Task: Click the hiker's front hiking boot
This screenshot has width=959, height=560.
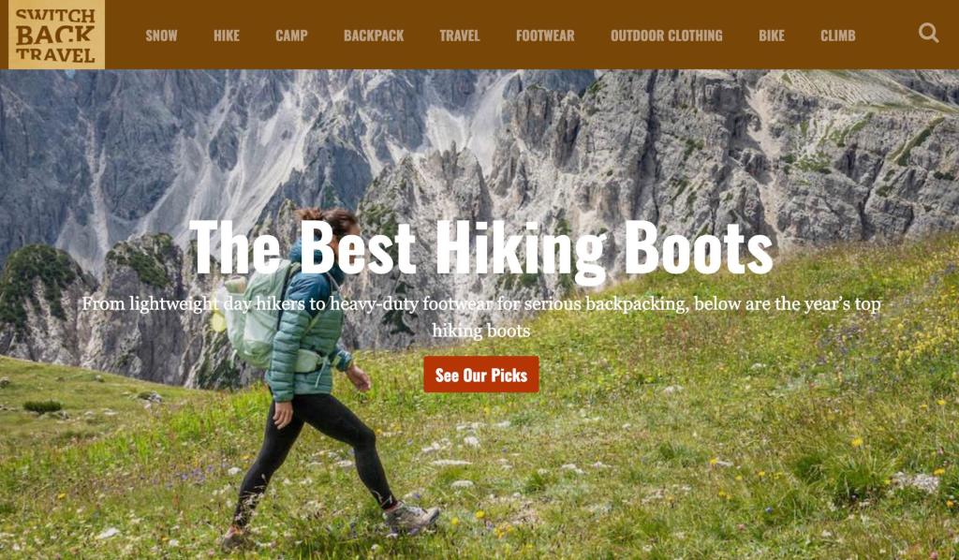Action: pos(410,517)
